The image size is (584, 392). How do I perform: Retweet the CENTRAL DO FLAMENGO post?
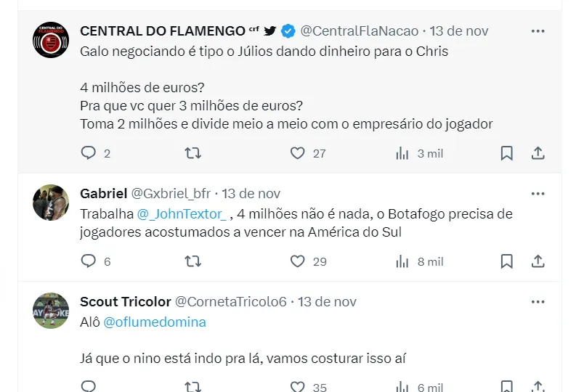[192, 153]
